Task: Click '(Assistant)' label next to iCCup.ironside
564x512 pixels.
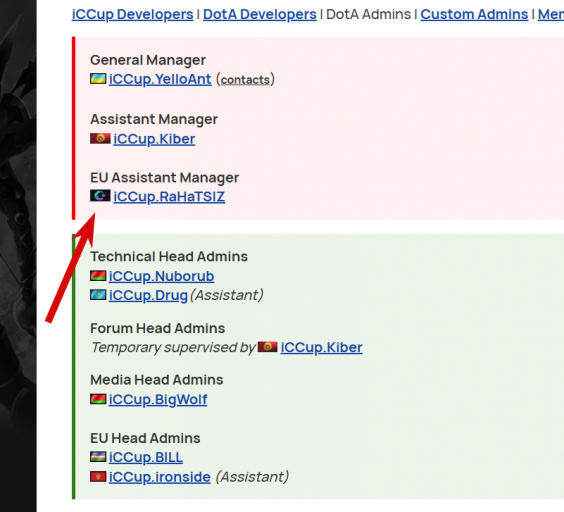Action: [x=252, y=477]
